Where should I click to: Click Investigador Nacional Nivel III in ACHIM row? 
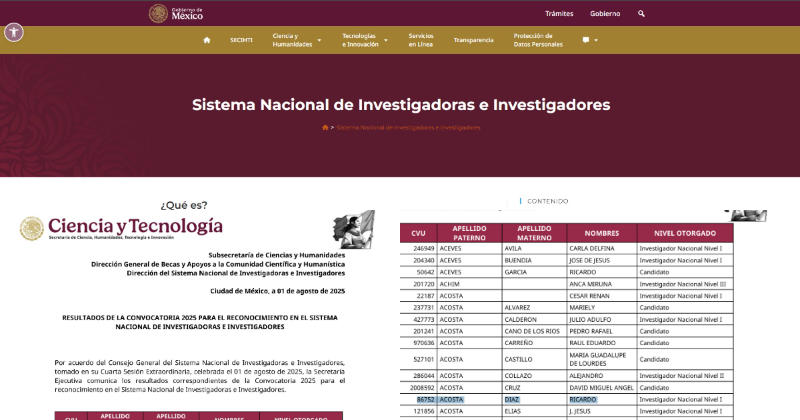tap(683, 284)
